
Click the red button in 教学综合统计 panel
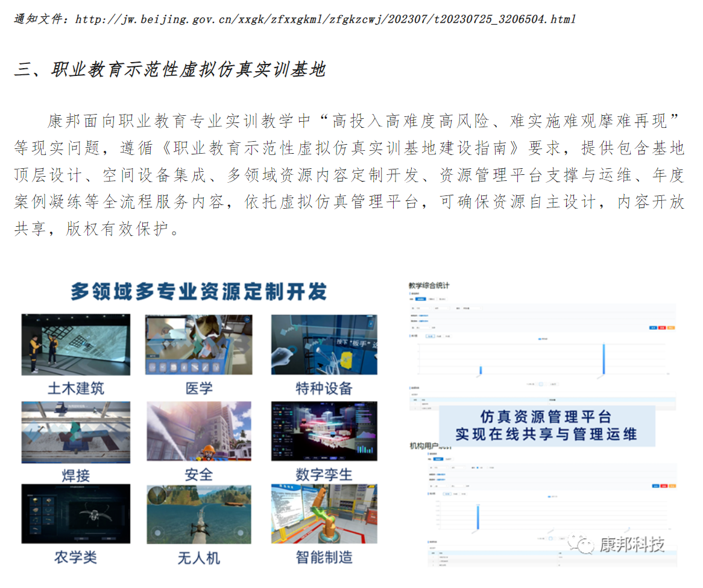pyautogui.click(x=661, y=327)
